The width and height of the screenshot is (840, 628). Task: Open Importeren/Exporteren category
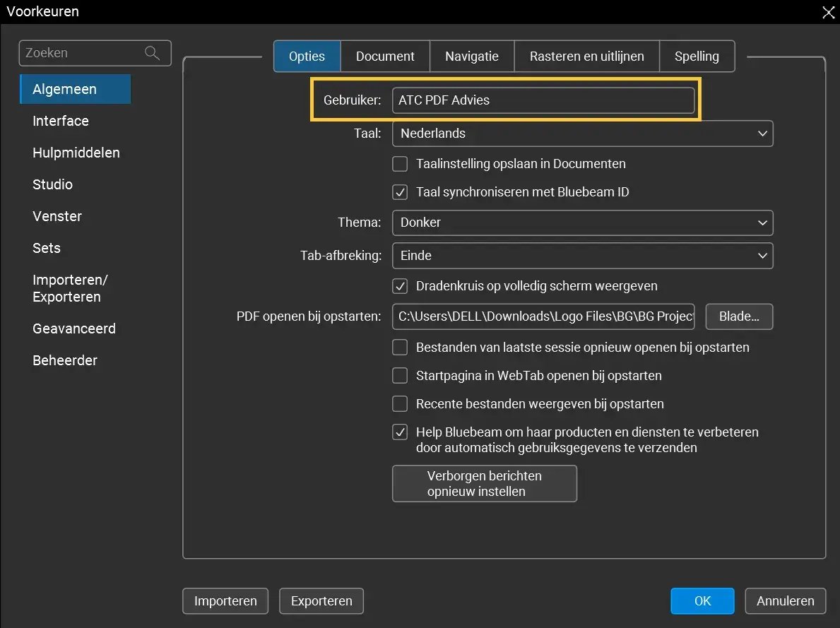pos(70,288)
